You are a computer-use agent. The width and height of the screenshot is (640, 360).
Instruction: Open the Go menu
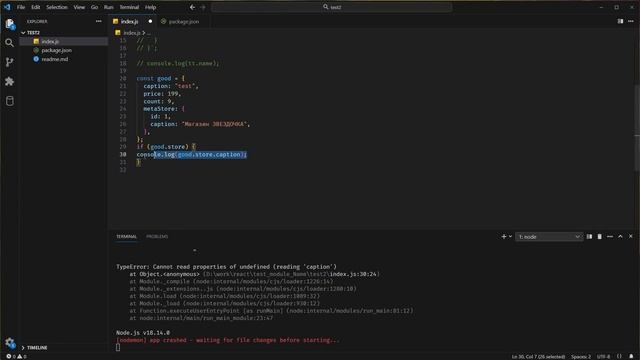94,7
